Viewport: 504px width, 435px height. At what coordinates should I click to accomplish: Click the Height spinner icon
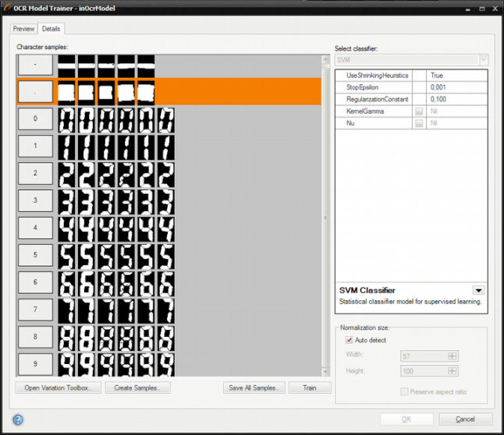tap(452, 371)
